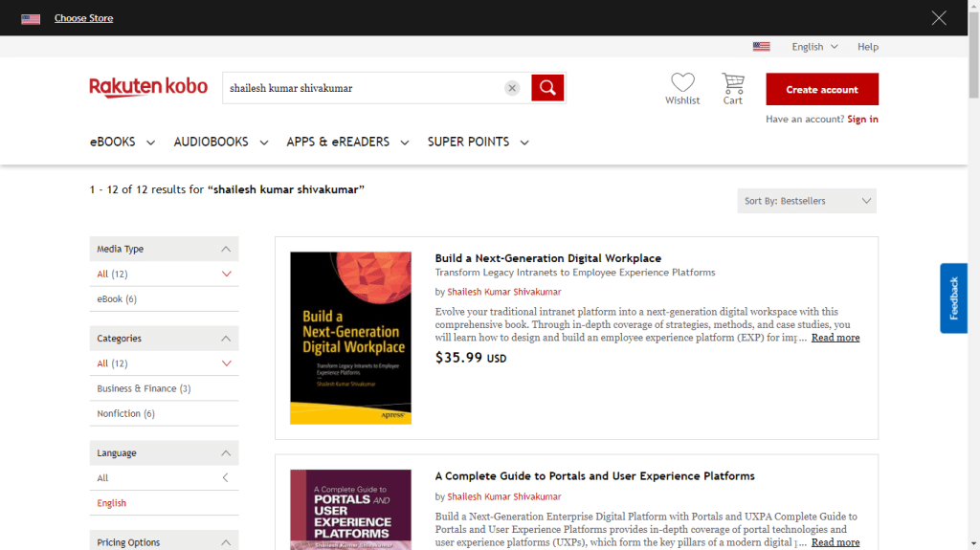Select the eBook (6) media type filter
Viewport: 980px width, 550px height.
(x=117, y=299)
